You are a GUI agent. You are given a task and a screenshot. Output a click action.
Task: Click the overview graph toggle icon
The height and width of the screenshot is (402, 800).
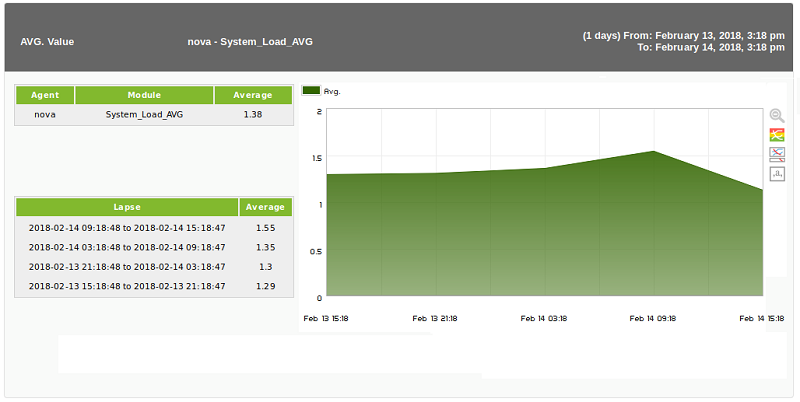(x=777, y=155)
